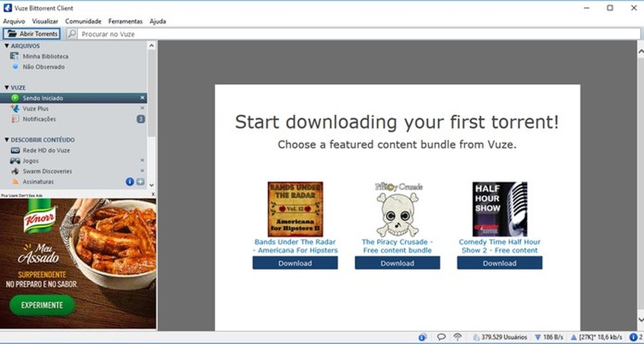644x344 pixels.
Task: Click the magnifier search icon
Action: 72,34
